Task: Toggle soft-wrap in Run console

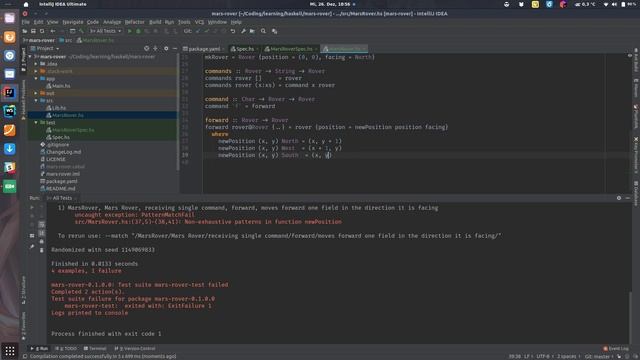Action: 41,224
